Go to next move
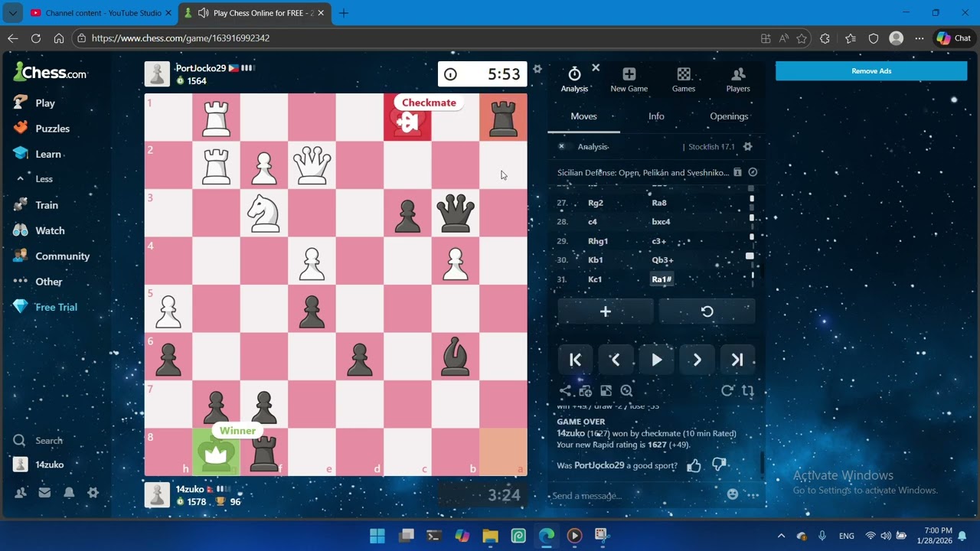 697,360
